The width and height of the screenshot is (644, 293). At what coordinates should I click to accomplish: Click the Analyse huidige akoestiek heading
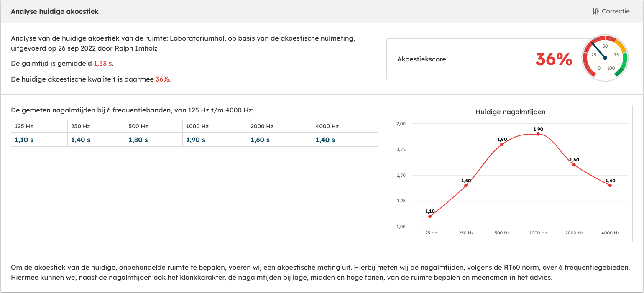pyautogui.click(x=55, y=11)
